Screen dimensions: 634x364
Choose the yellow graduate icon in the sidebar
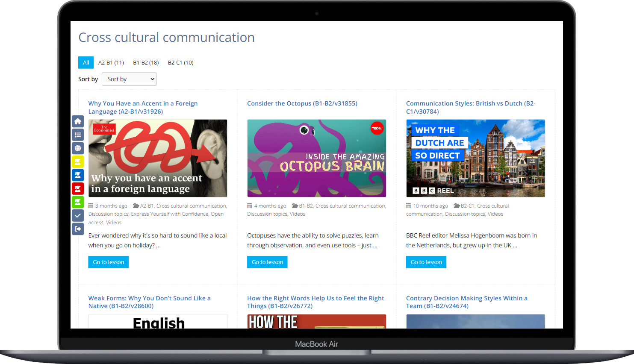coord(78,162)
